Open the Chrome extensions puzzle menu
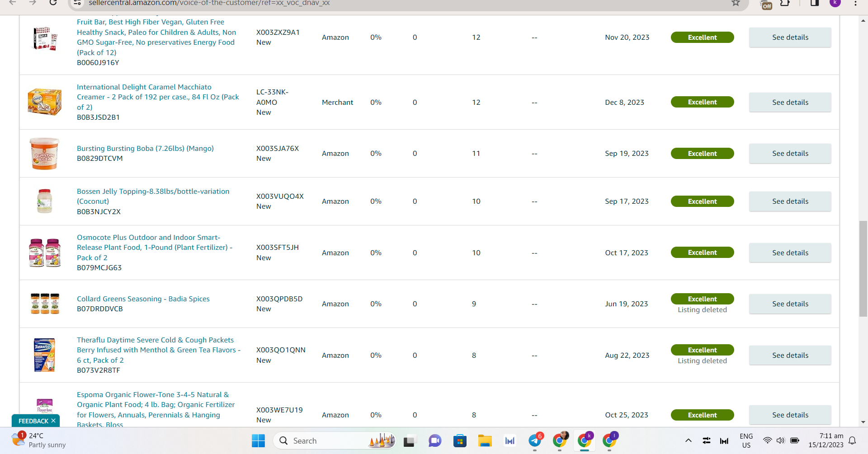Image resolution: width=868 pixels, height=454 pixels. click(x=785, y=3)
